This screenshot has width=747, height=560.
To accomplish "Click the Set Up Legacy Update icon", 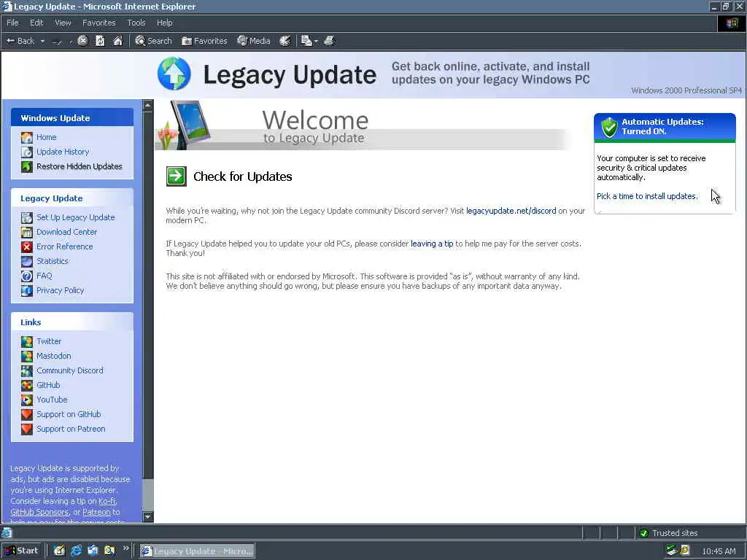I will (x=27, y=217).
